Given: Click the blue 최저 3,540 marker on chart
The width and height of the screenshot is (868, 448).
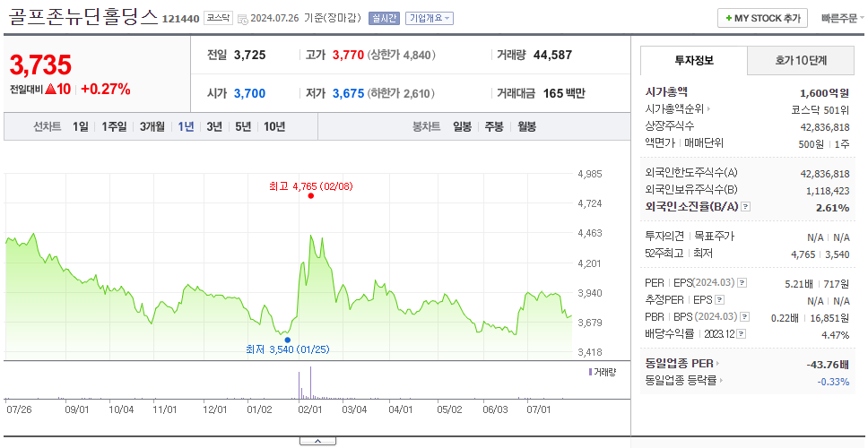Looking at the screenshot, I should (287, 340).
